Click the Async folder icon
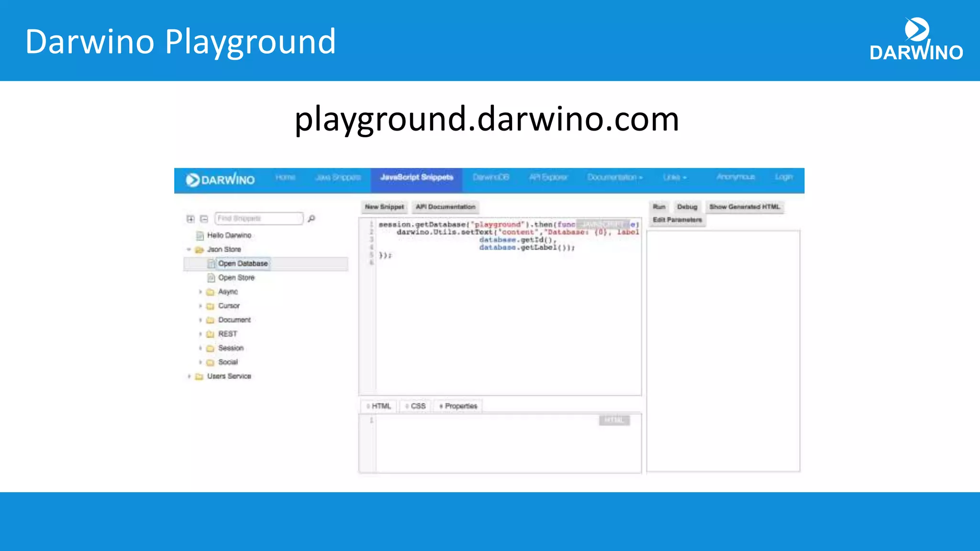Image resolution: width=980 pixels, height=551 pixels. click(210, 292)
